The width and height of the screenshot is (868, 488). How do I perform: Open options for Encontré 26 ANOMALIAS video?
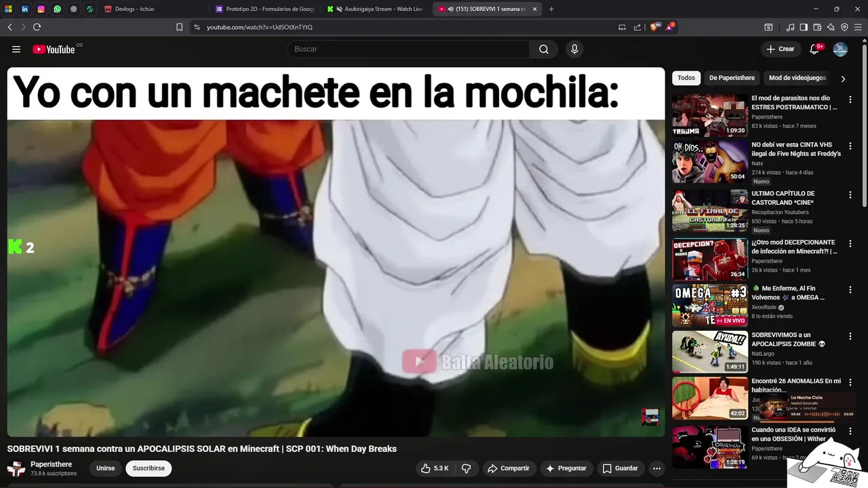(x=850, y=382)
